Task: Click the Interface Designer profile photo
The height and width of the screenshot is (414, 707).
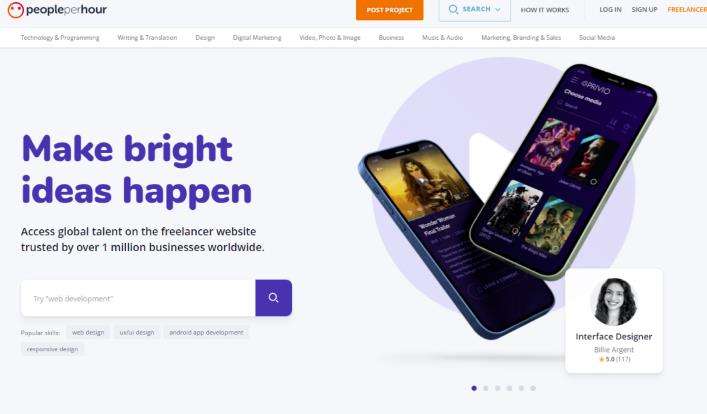Action: (613, 301)
